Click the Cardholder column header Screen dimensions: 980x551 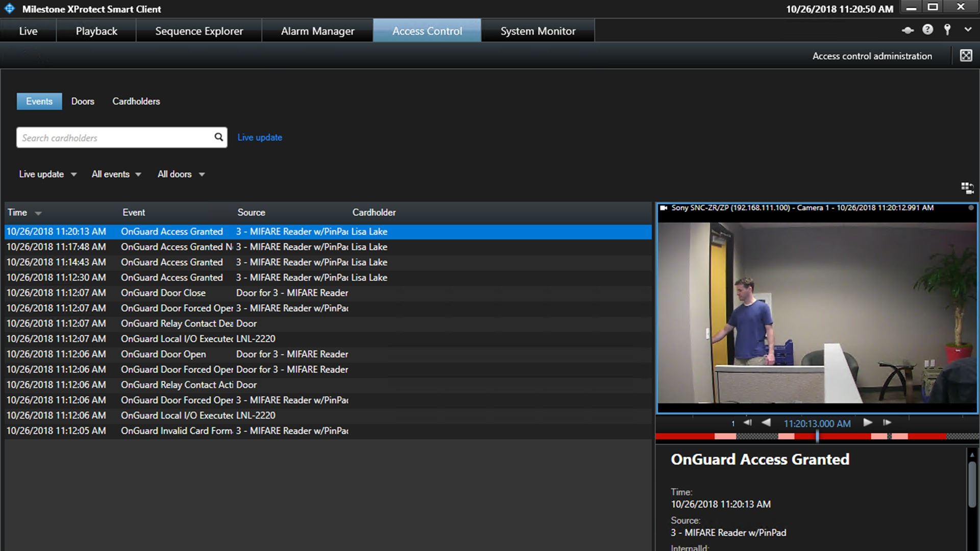374,212
